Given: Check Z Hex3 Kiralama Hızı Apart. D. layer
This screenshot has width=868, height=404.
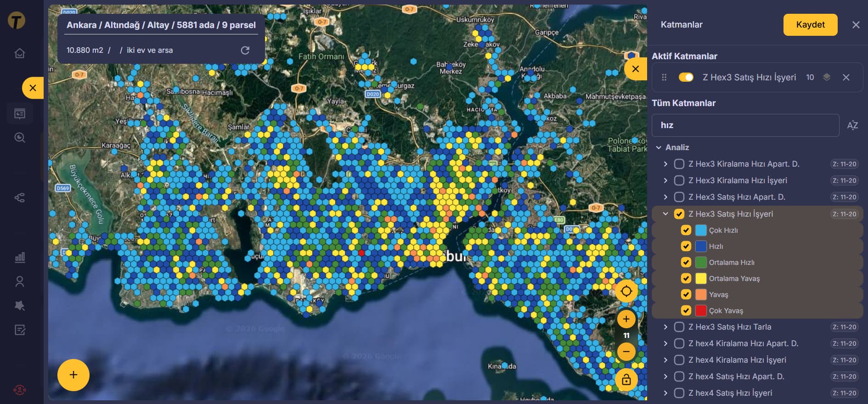Looking at the screenshot, I should click(679, 164).
